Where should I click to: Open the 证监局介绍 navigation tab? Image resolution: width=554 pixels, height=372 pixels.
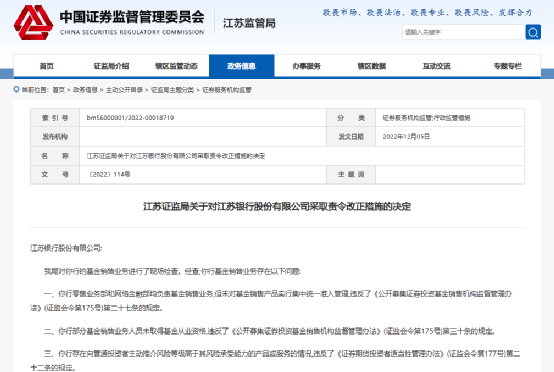tap(111, 66)
